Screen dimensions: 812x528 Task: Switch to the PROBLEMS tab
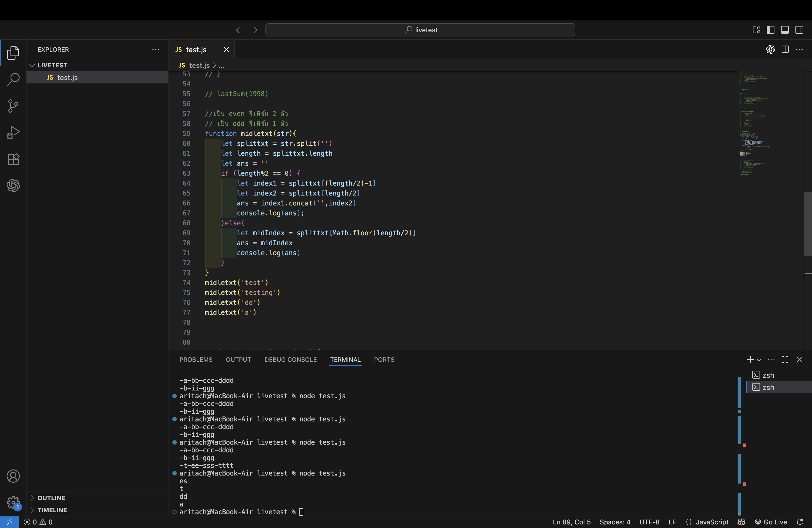click(196, 360)
